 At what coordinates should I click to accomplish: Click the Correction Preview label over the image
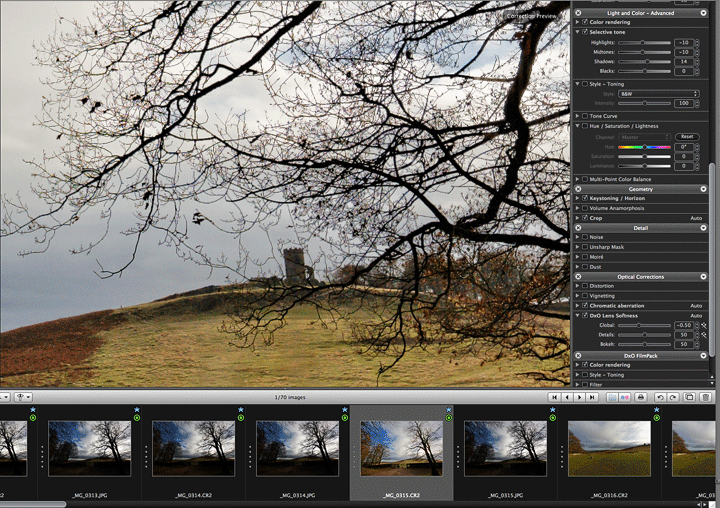point(531,16)
